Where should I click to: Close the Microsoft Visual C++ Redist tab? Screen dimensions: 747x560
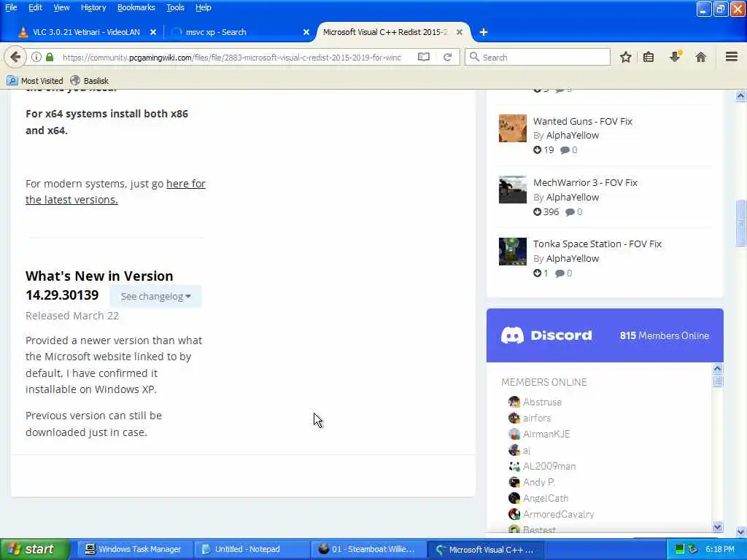click(460, 32)
